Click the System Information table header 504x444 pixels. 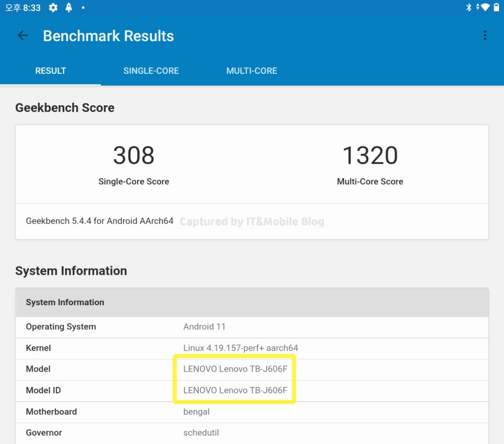[252, 302]
